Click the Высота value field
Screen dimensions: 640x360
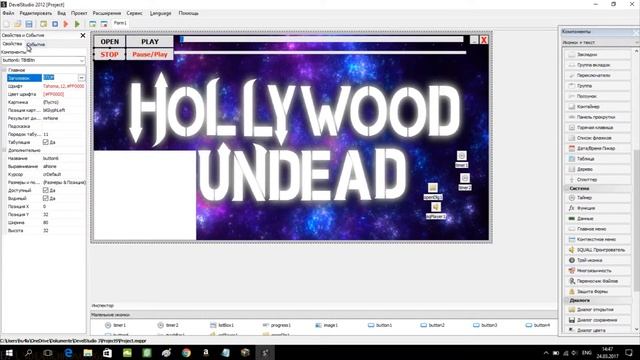point(64,231)
